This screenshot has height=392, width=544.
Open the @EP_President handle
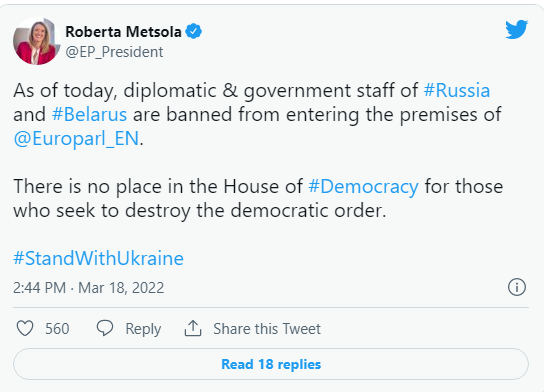click(x=114, y=52)
